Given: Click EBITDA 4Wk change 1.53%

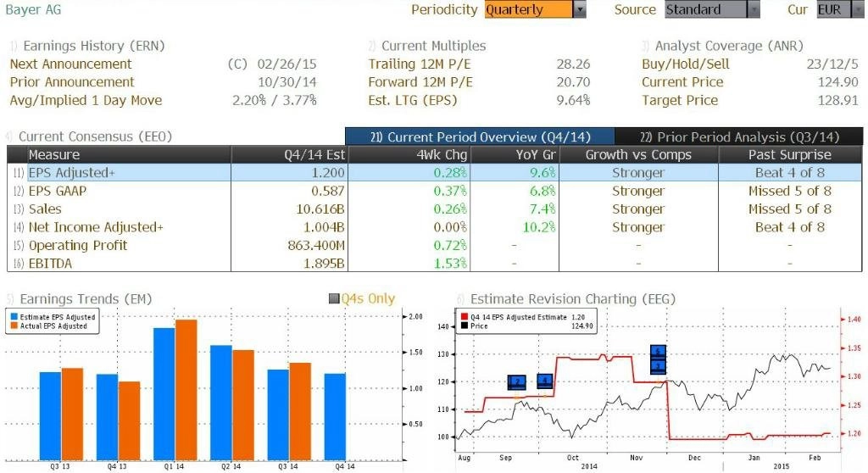Looking at the screenshot, I should pyautogui.click(x=450, y=264).
